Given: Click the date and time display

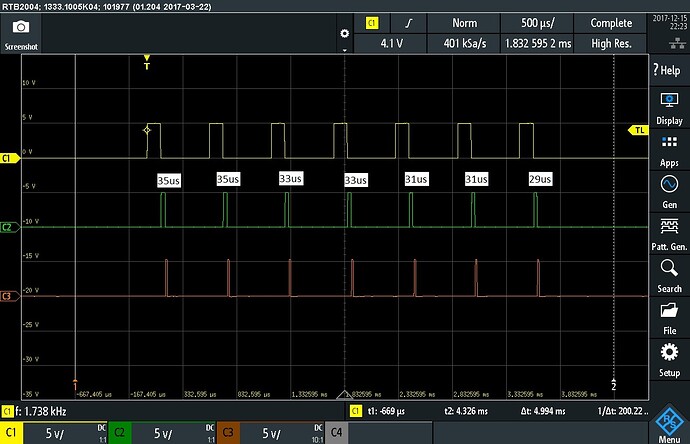Looking at the screenshot, I should coord(669,22).
